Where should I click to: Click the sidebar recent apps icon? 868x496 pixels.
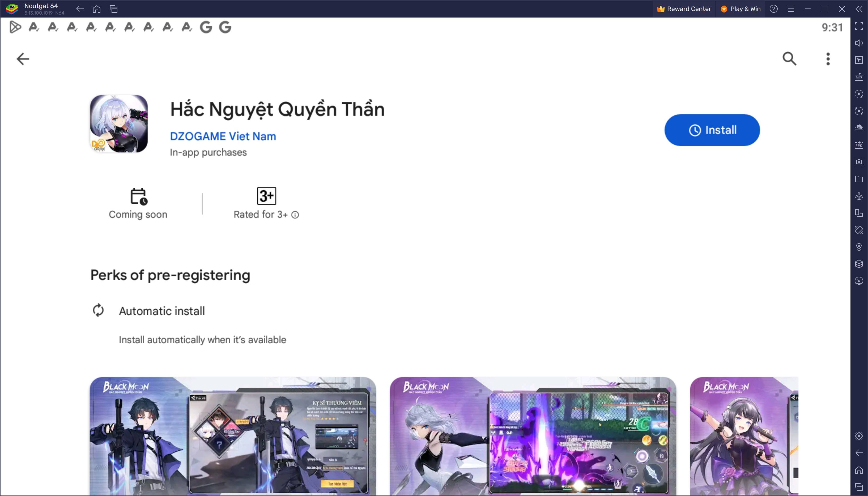859,487
